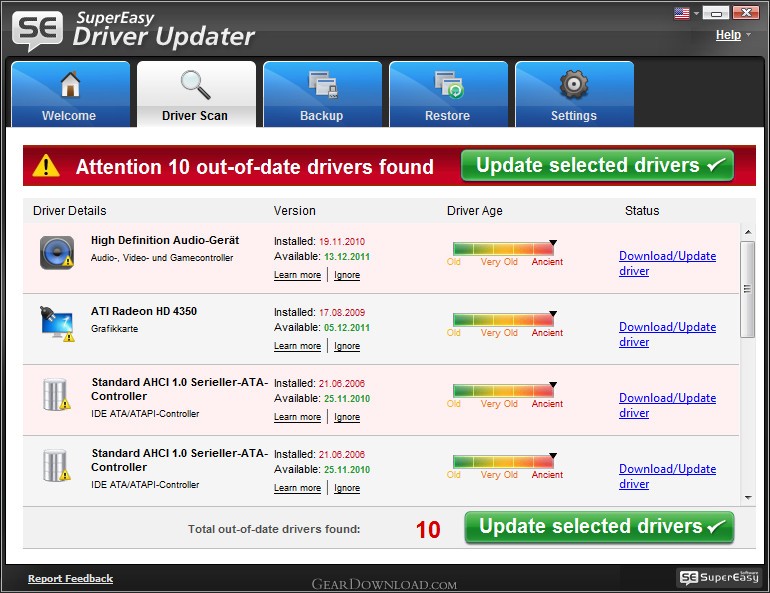Click driver age bar for ATI Radeon HD 4350
Screen dimensions: 770x593
pos(503,320)
